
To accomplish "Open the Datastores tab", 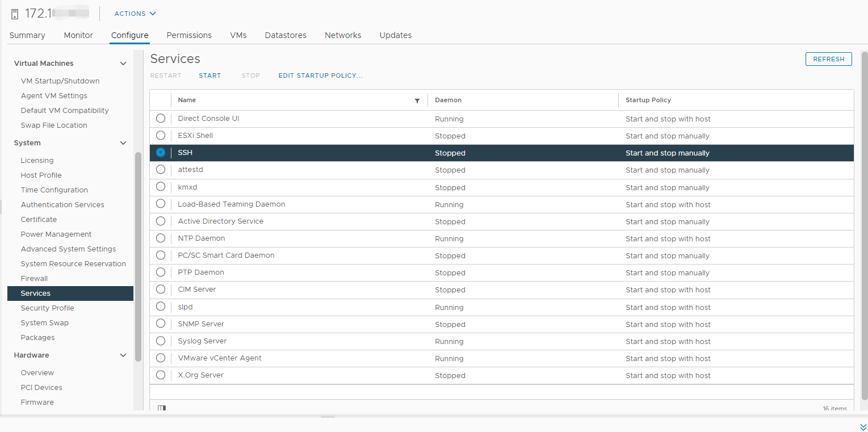I will 285,35.
